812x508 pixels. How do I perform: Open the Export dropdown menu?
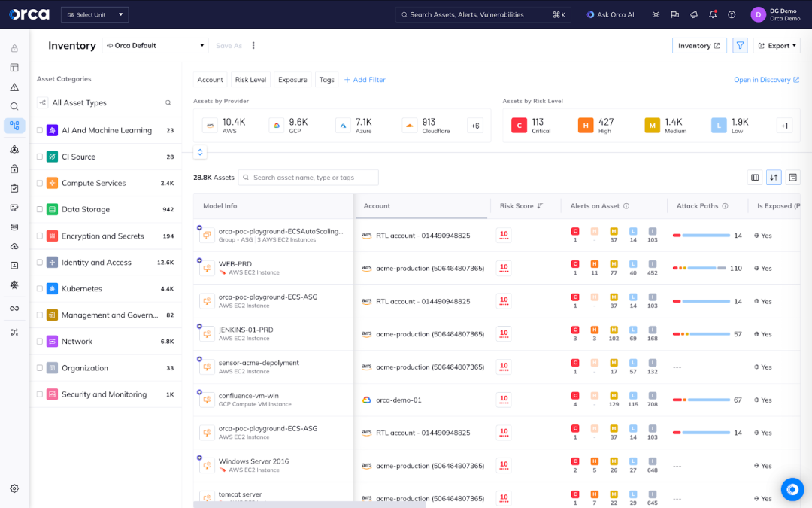point(777,46)
